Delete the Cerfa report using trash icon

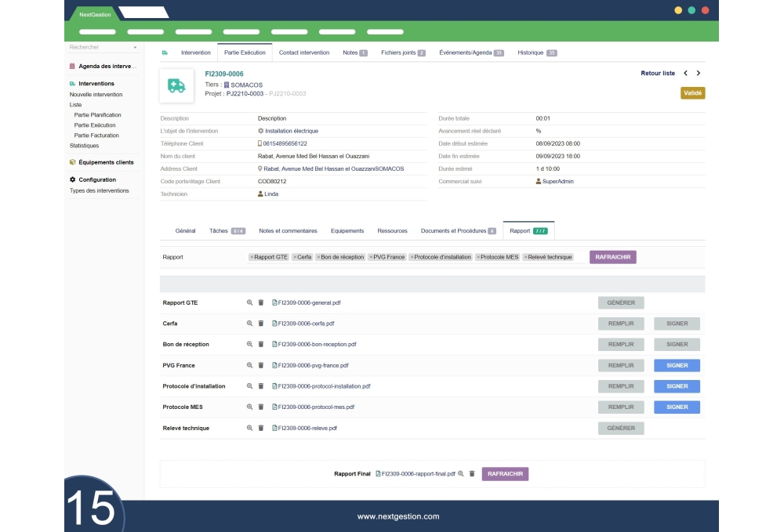click(261, 324)
